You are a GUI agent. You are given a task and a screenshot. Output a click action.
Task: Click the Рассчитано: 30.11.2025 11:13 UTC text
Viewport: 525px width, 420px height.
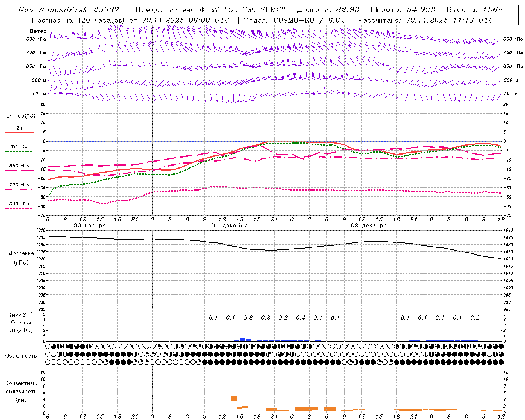(426, 20)
